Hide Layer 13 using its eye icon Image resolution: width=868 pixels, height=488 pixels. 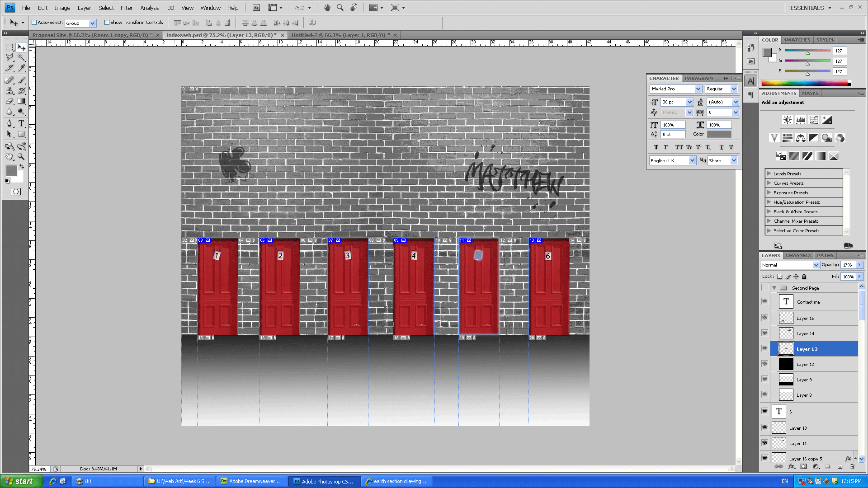[x=764, y=348]
